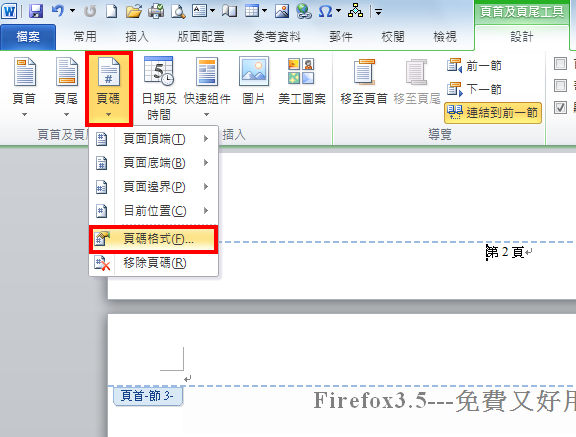
Task: Open the 頁尾 footer gallery button
Action: click(66, 87)
